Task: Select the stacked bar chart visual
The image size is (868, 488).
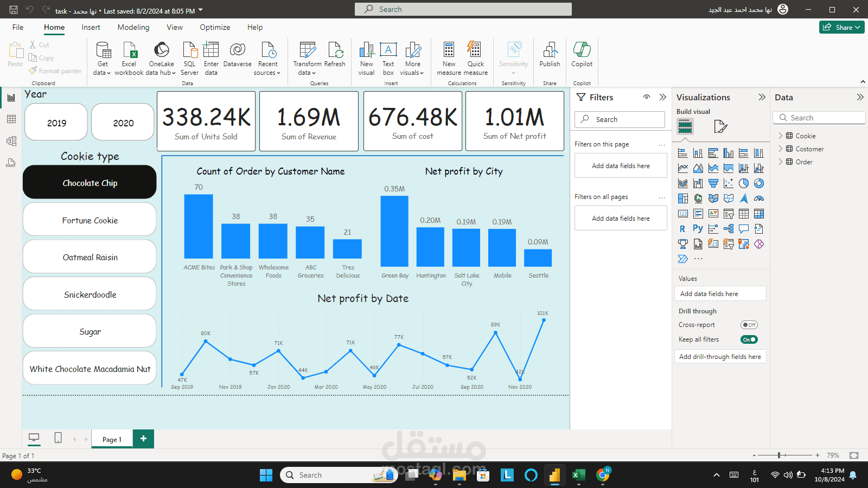Action: click(x=683, y=153)
